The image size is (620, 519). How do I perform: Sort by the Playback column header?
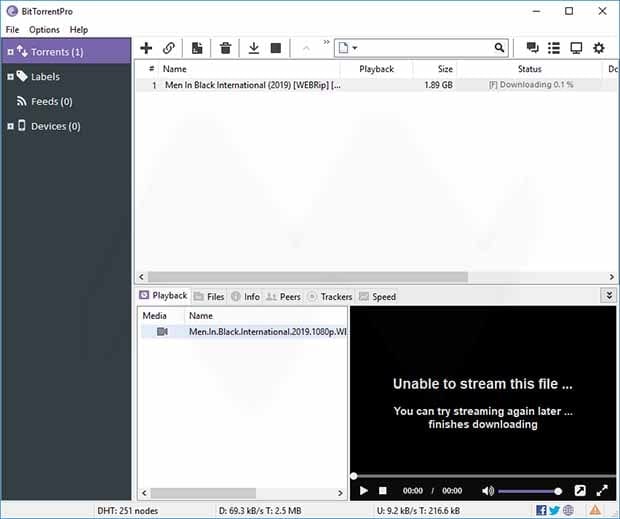[x=376, y=69]
